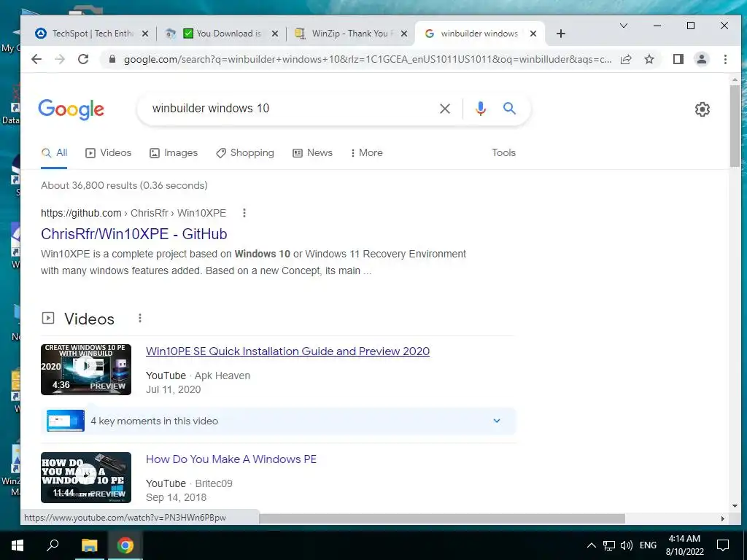Open options for GitHub result
Screen dimensions: 747x560
[244, 213]
